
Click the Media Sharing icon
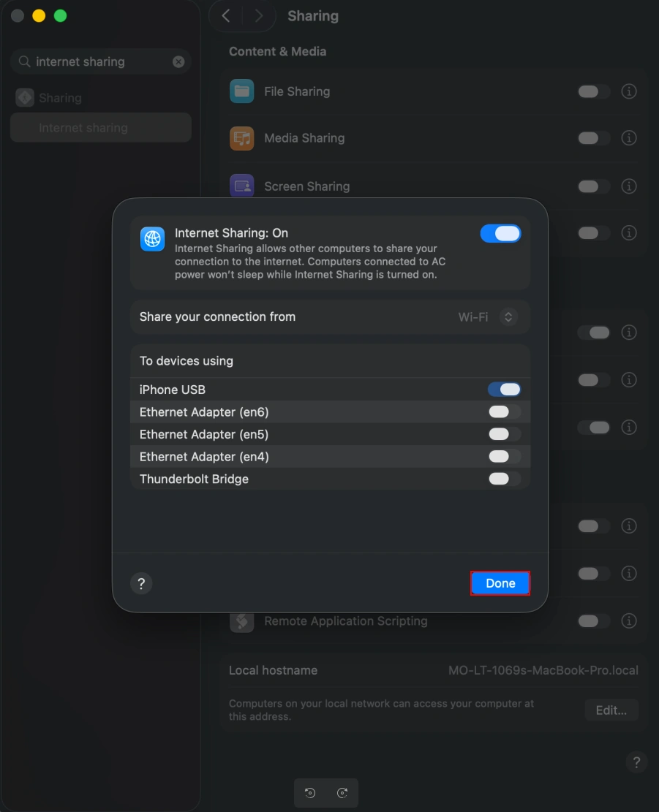point(241,137)
